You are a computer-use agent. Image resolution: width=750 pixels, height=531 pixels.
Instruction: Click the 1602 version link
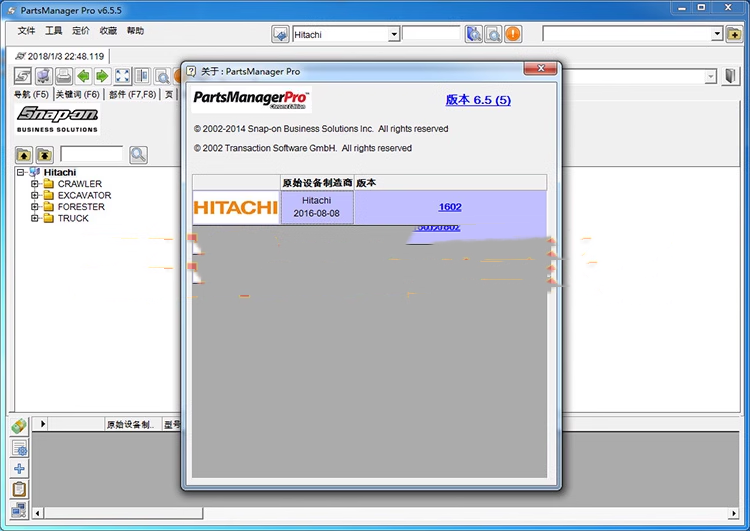[450, 207]
